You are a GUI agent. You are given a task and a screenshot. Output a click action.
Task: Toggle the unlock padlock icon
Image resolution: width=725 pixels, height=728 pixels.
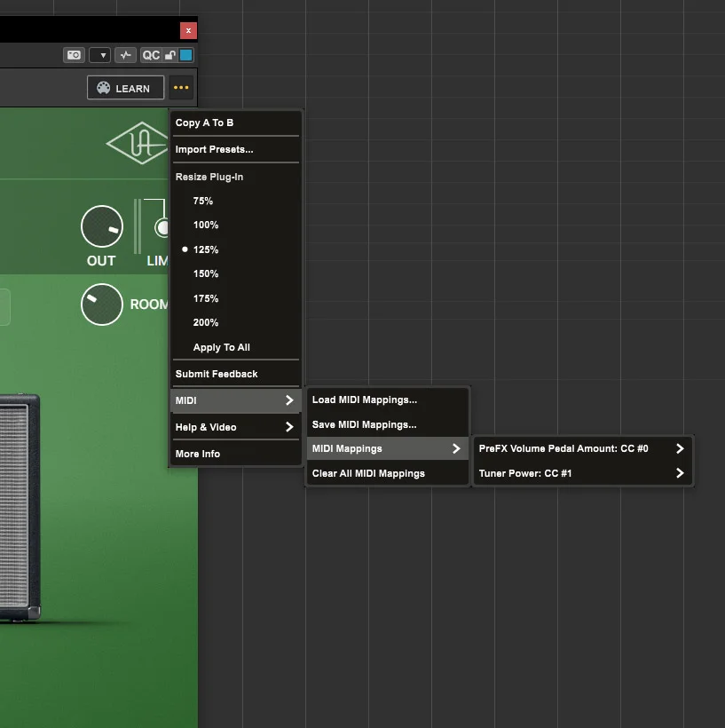click(x=170, y=55)
